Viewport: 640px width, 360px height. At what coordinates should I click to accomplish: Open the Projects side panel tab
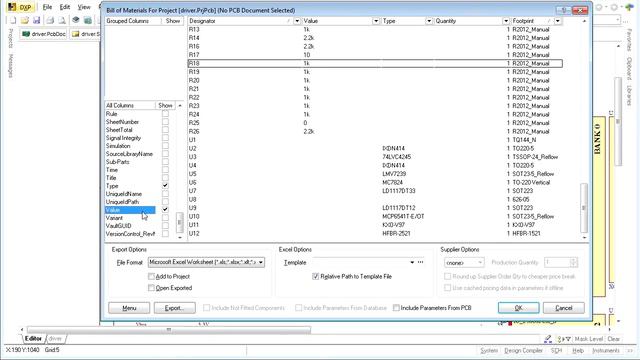(x=11, y=39)
